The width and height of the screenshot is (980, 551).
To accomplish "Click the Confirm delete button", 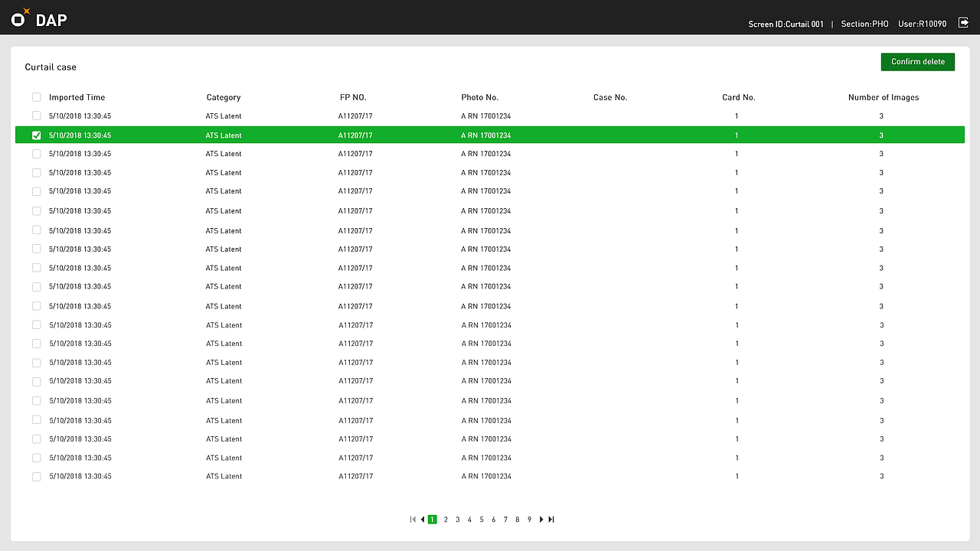I will click(917, 61).
